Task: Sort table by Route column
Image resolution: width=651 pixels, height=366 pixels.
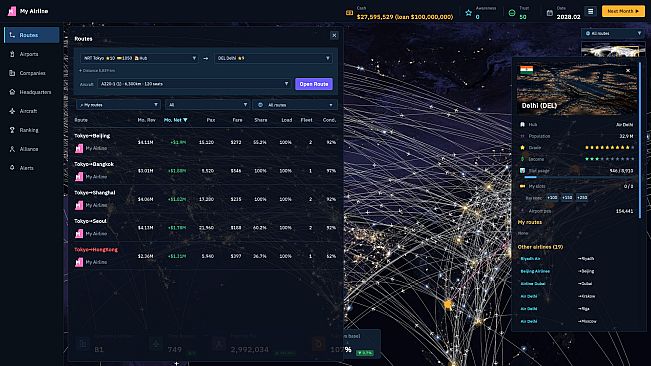Action: pos(81,120)
